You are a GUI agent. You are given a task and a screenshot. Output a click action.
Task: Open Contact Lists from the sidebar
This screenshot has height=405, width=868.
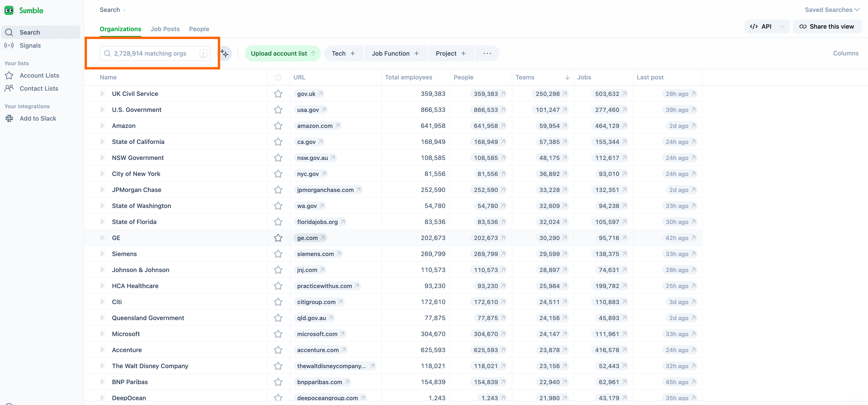[39, 88]
